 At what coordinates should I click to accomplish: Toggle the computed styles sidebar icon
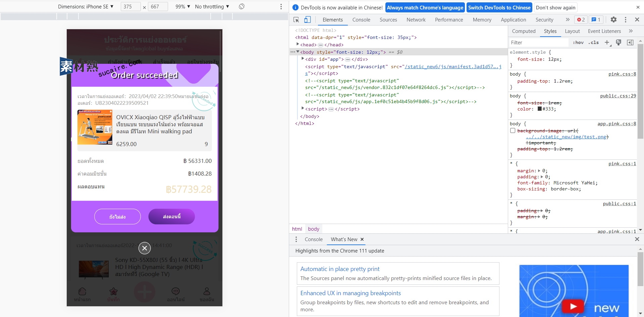tap(630, 43)
